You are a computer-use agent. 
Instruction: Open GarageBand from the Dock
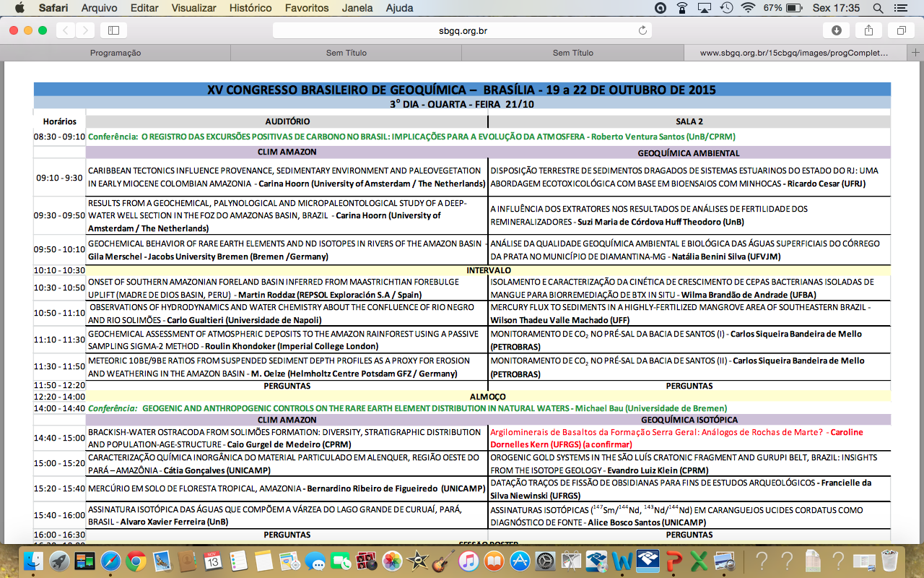443,560
